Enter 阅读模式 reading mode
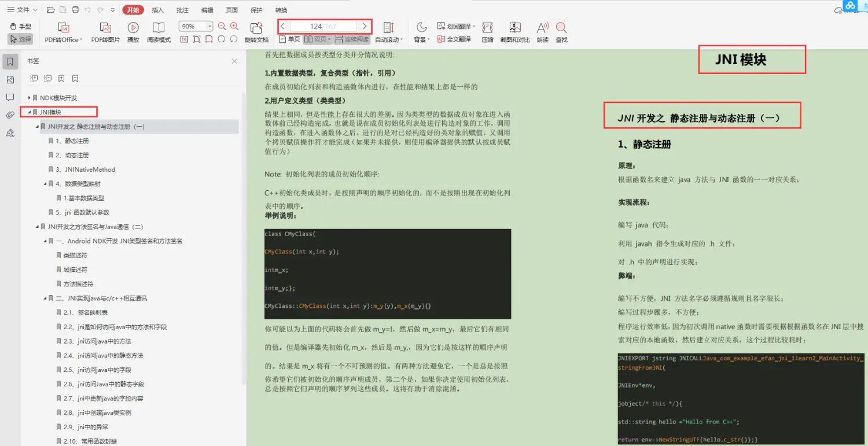Screen dimensions: 868x446 [159, 33]
